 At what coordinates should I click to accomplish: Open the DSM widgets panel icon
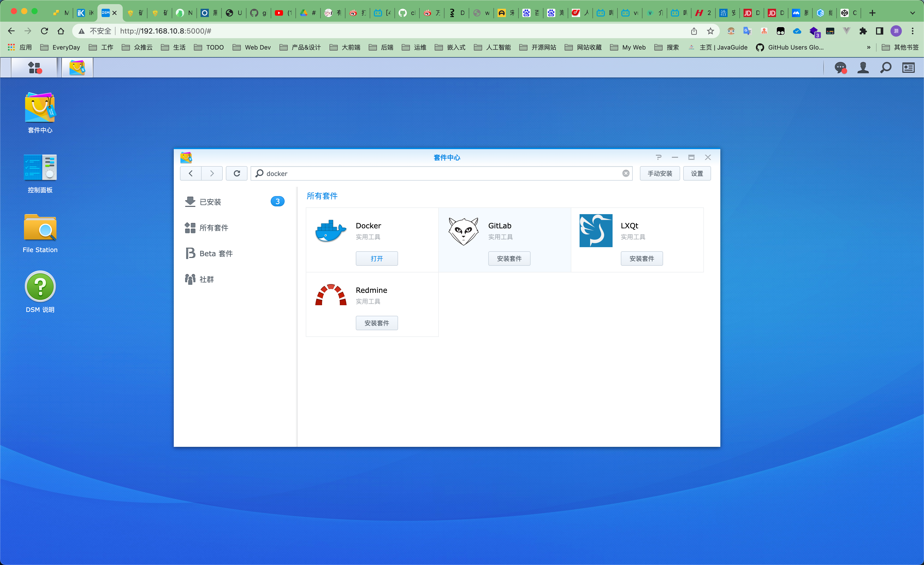(908, 68)
